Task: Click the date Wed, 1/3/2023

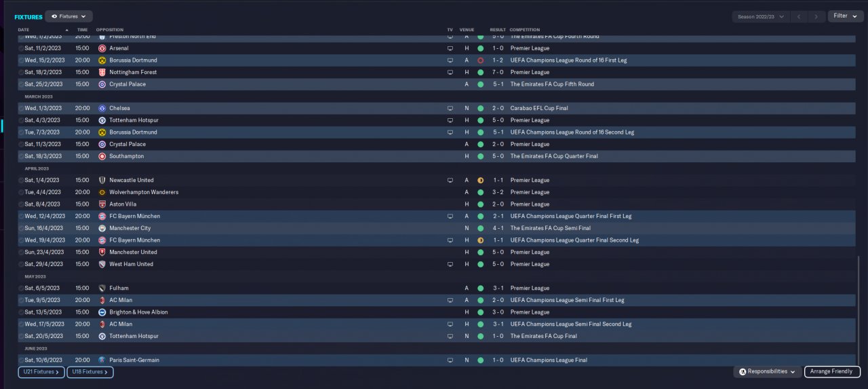Action: [43, 109]
